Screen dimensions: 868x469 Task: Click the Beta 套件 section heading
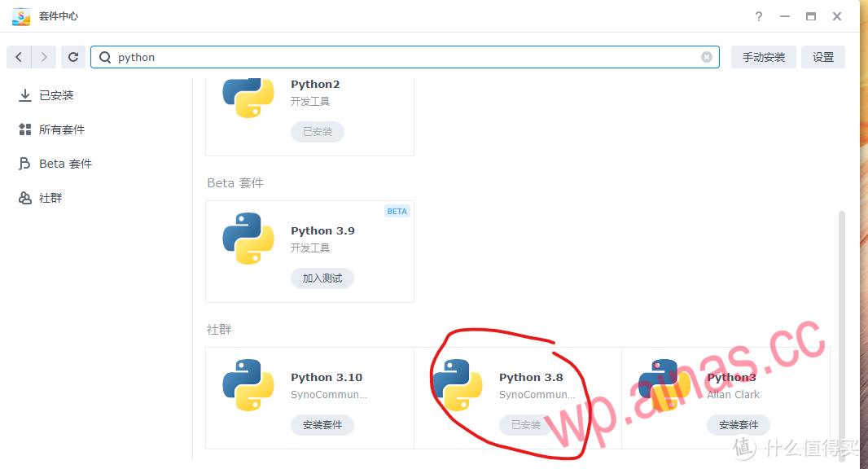235,182
